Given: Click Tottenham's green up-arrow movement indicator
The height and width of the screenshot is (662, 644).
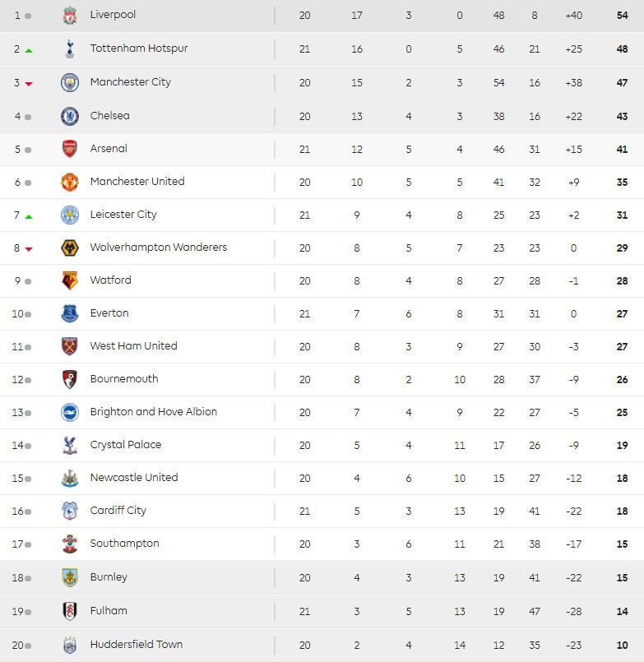Looking at the screenshot, I should click(x=29, y=50).
